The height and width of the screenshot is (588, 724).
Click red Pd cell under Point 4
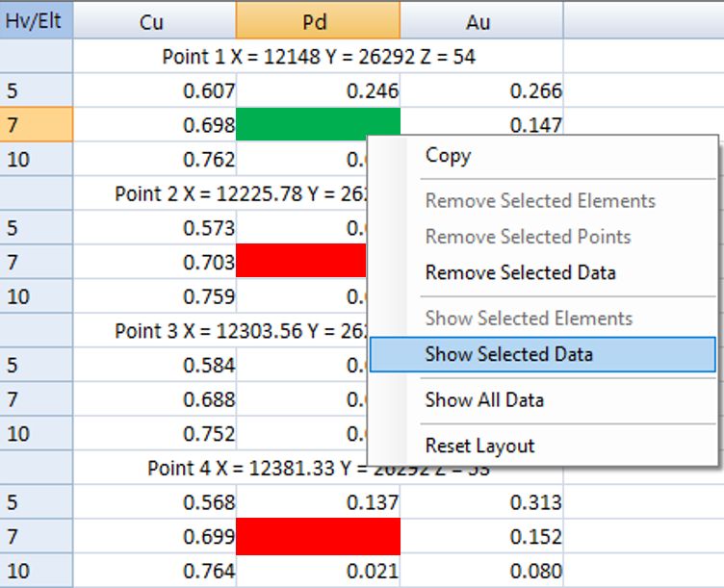click(318, 536)
